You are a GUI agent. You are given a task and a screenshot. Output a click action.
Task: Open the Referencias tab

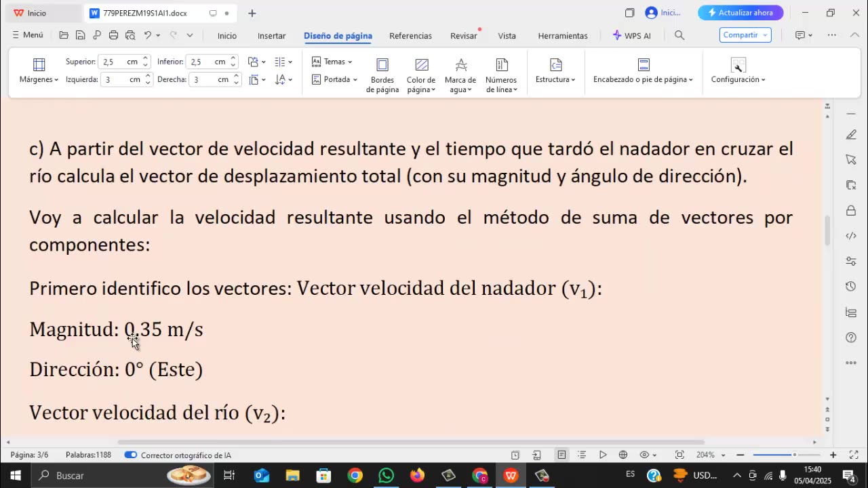[410, 36]
